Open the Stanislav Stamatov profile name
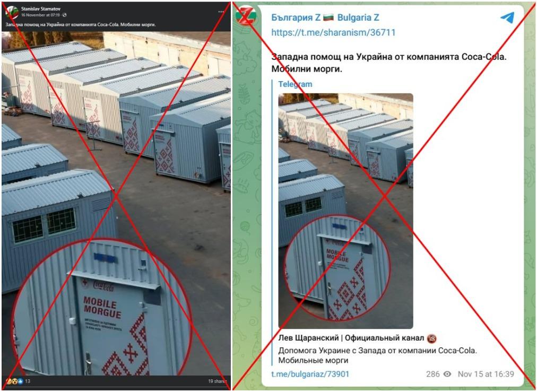This screenshot has width=537, height=392. 41,8
